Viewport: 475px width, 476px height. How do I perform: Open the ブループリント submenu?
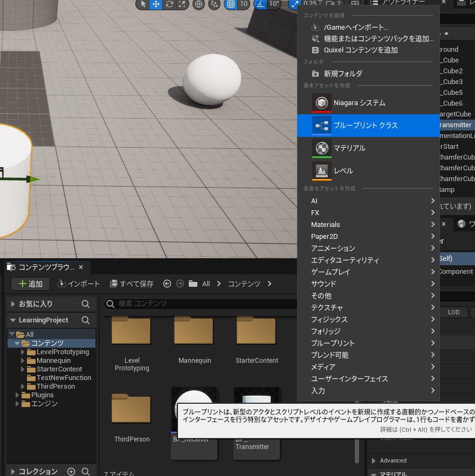[368, 343]
